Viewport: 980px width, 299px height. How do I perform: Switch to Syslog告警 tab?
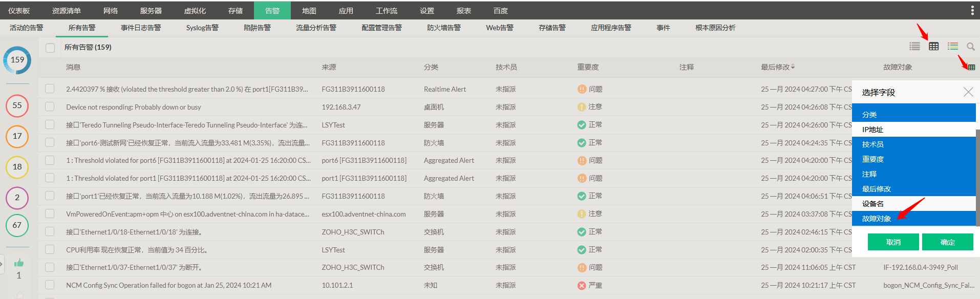click(202, 28)
